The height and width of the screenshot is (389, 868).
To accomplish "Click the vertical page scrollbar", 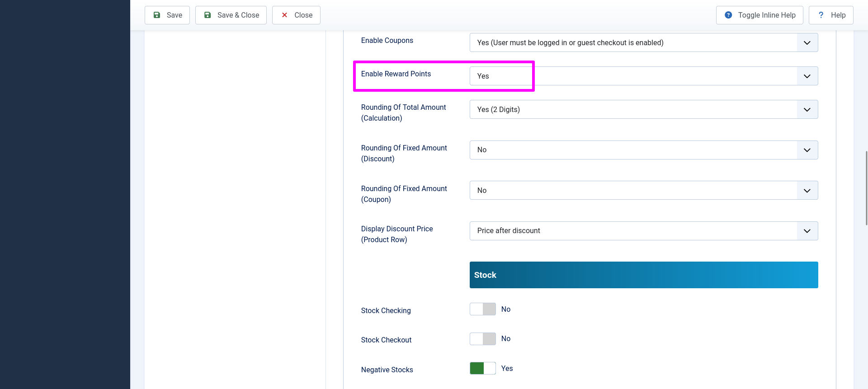I will pyautogui.click(x=866, y=187).
